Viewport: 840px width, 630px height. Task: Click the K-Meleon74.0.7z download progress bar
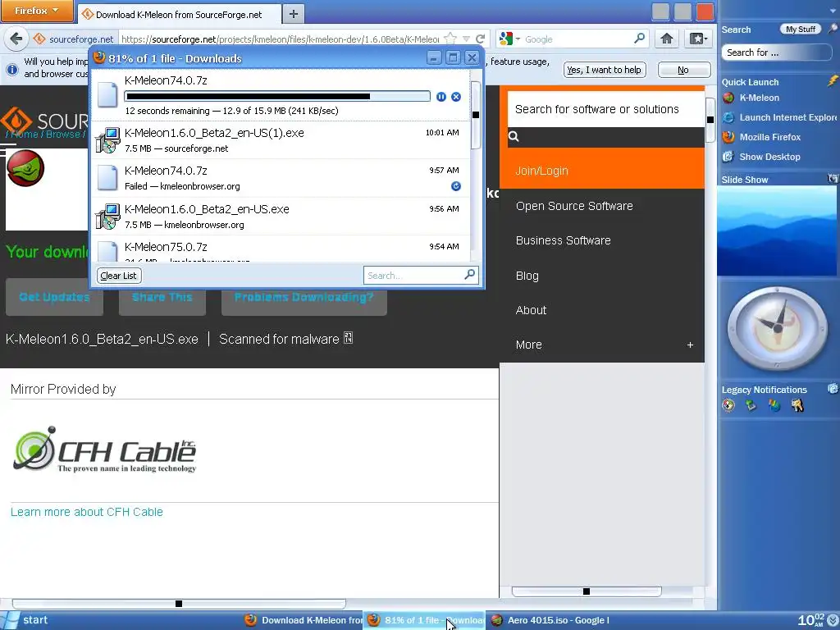click(277, 97)
